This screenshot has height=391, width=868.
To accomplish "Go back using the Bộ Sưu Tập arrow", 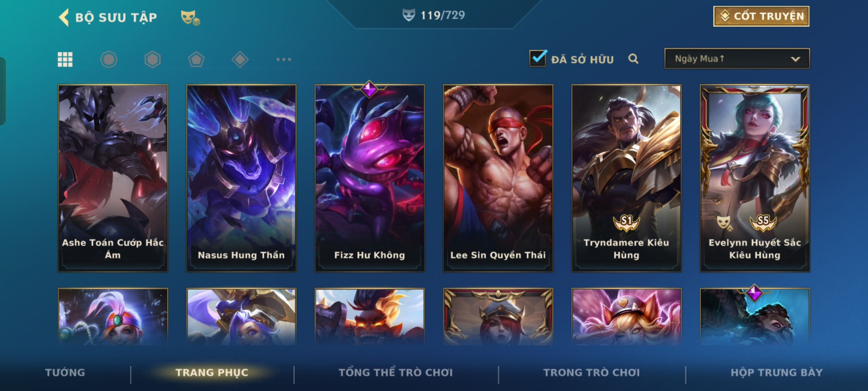I will click(x=64, y=17).
